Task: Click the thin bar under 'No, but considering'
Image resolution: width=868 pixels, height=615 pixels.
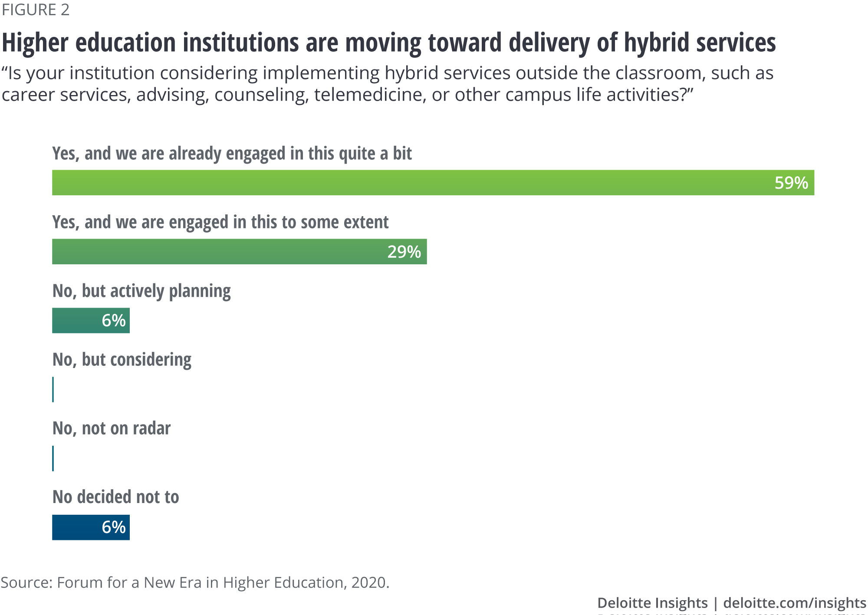Action: (x=53, y=389)
